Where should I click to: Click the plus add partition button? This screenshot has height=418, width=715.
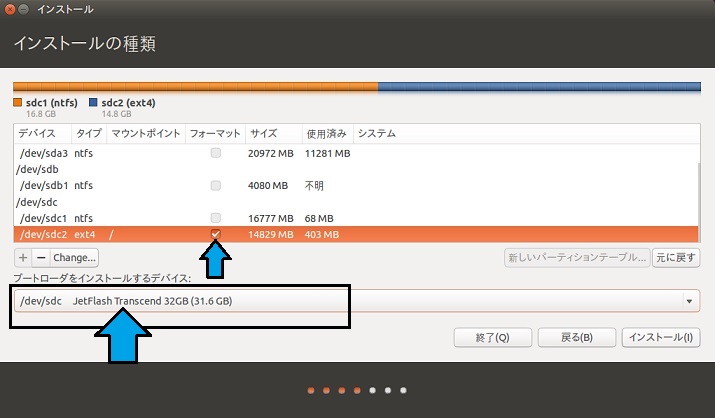[x=23, y=257]
